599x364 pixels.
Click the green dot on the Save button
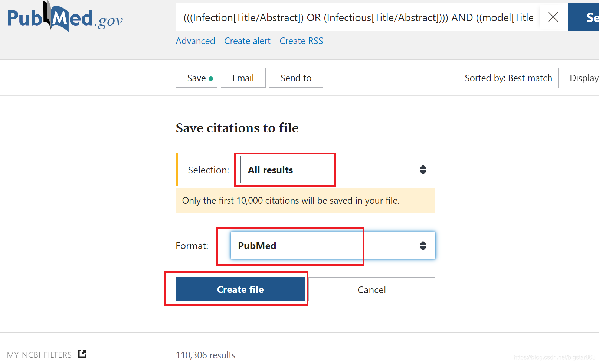click(x=210, y=78)
